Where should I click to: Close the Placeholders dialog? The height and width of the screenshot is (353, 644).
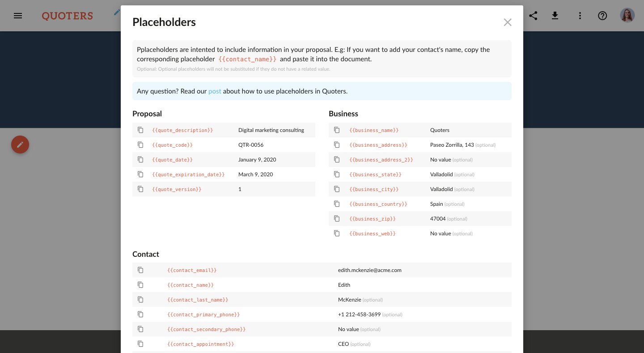point(508,22)
